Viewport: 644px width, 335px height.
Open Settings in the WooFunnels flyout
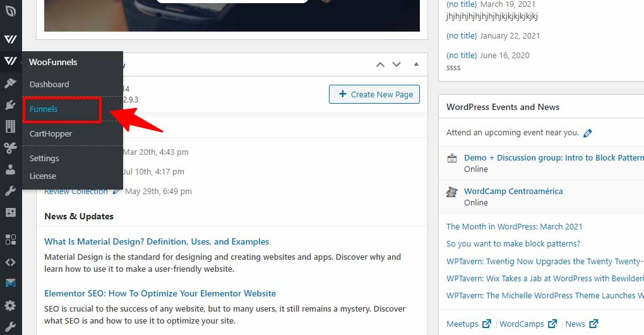click(x=44, y=158)
